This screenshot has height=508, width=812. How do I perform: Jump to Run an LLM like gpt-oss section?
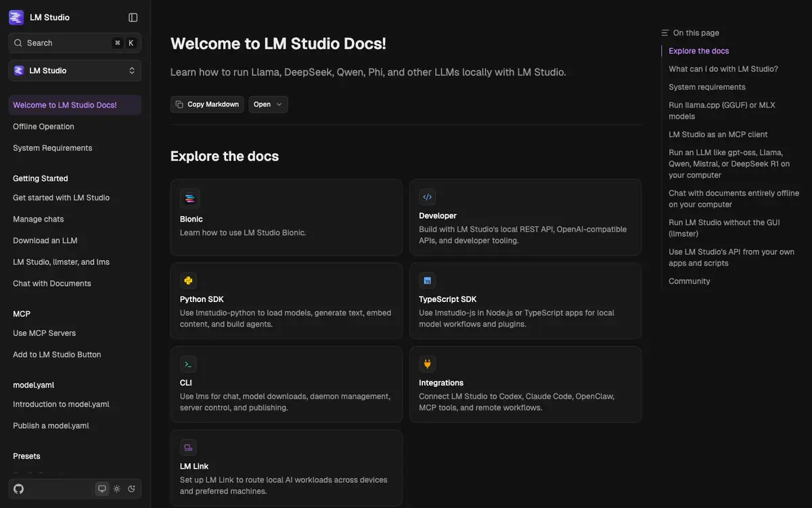tap(729, 164)
